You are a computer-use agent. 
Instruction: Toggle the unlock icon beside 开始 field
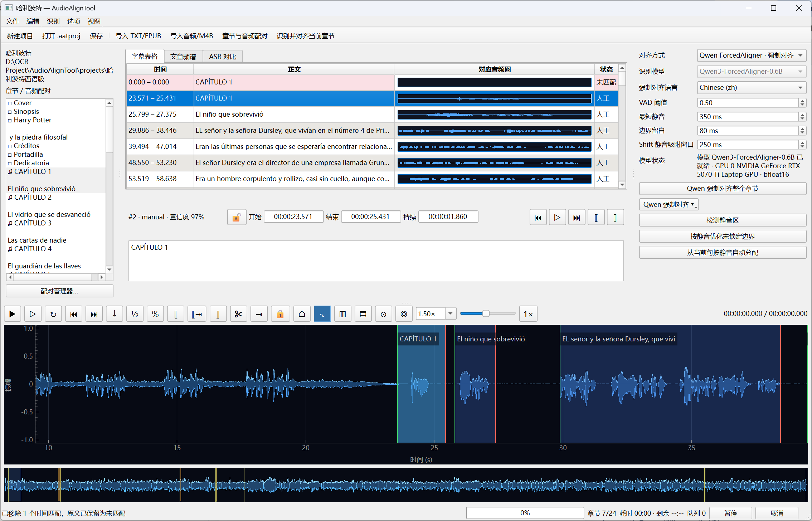(237, 217)
